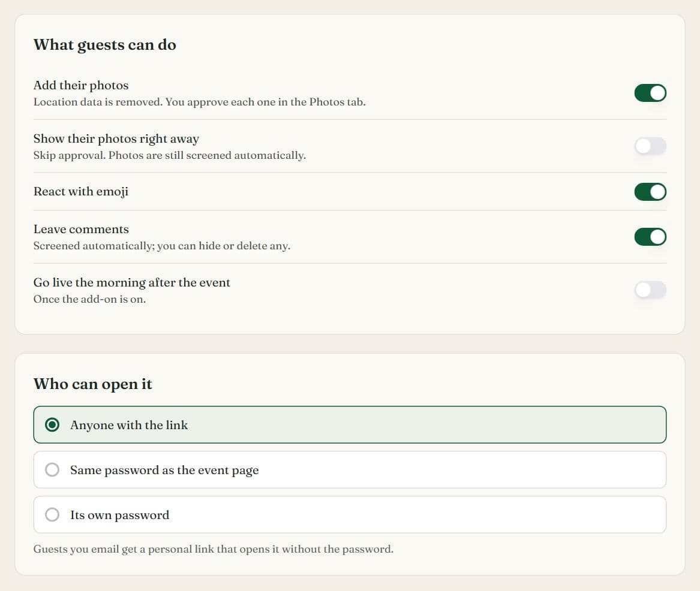Screen dimensions: 700x591
Task: Click the Who can open it heading
Action: coord(93,384)
